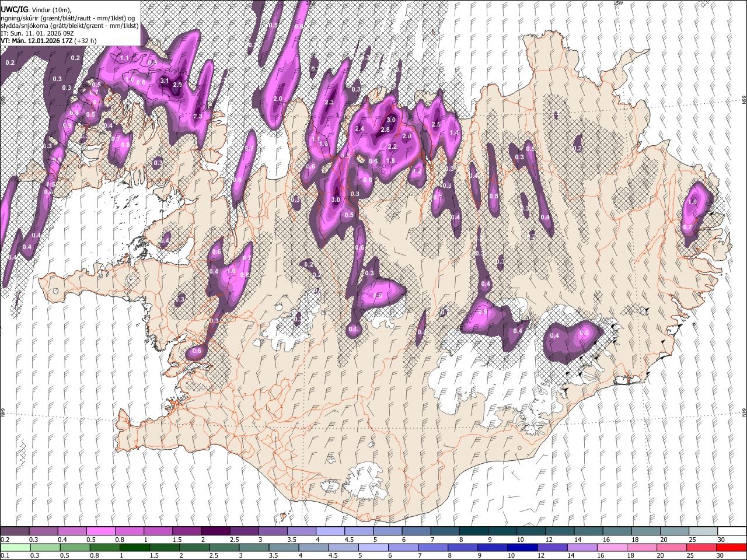This screenshot has width=747, height=560.
Task: Select the initial time 'IT: Sun. 11. 01. 2026 09Z'
Action: click(37, 33)
